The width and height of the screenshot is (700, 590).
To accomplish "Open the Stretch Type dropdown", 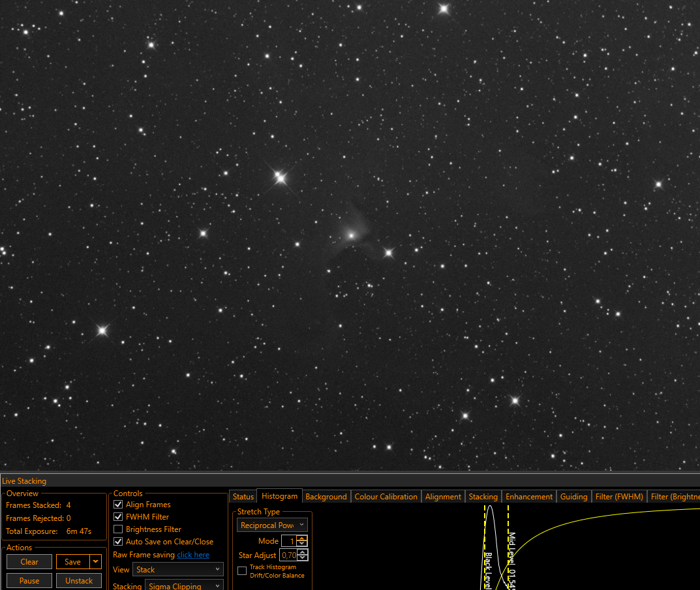I will click(x=272, y=525).
